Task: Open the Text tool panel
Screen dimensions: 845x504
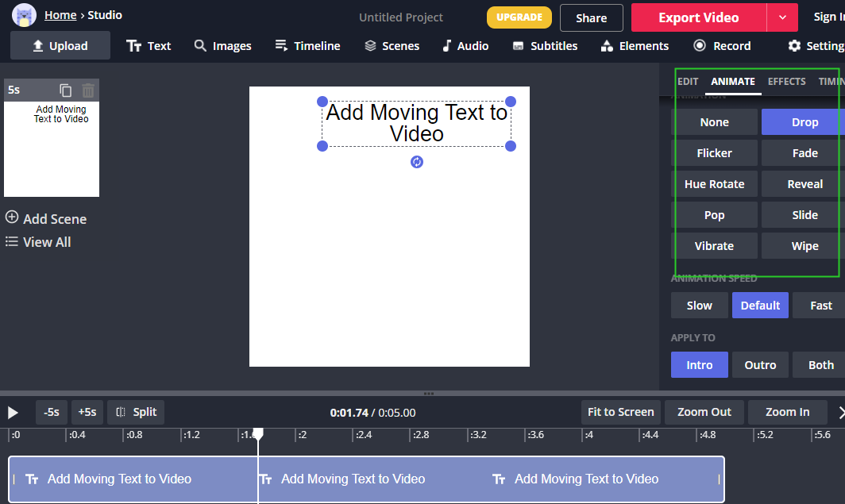Action: tap(149, 45)
